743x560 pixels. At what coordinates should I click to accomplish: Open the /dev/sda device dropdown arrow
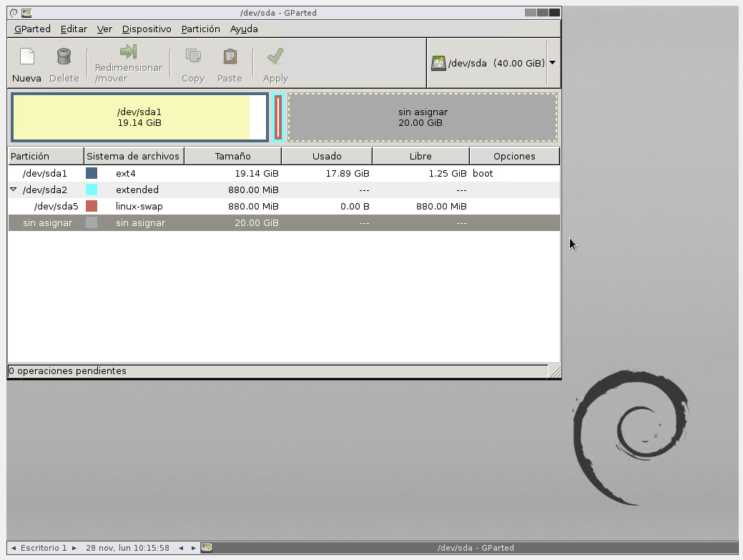pyautogui.click(x=553, y=62)
